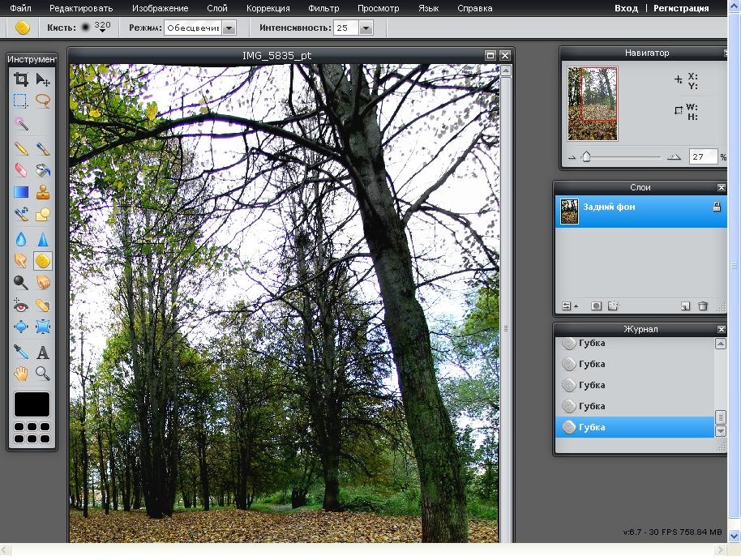Open the Фильтр menu
Image resolution: width=741 pixels, height=560 pixels.
(323, 8)
